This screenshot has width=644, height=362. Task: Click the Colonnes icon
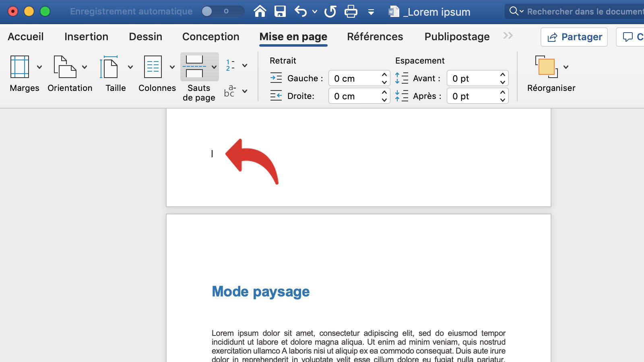[x=153, y=67]
